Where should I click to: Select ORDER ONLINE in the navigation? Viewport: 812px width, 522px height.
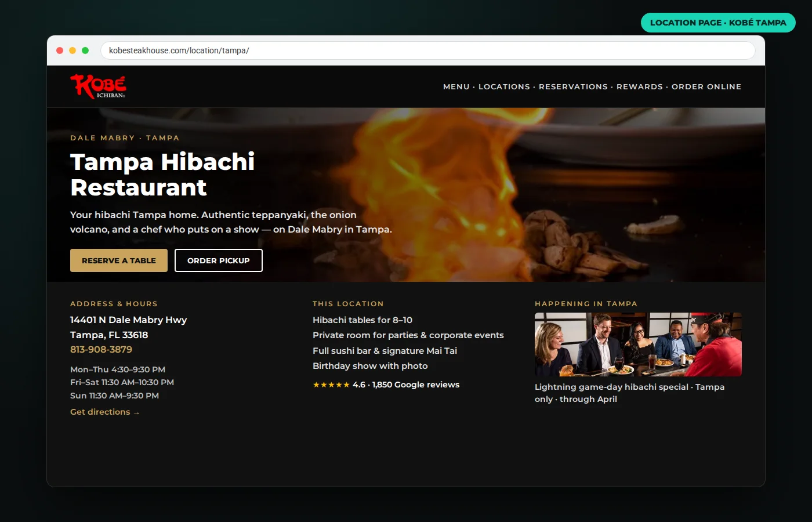coord(706,86)
